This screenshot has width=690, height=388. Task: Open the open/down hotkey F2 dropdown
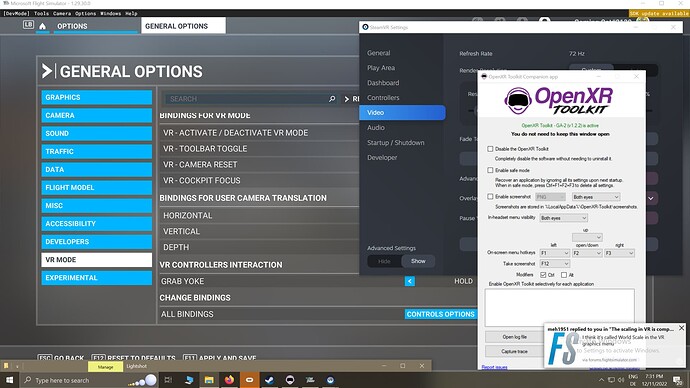587,253
